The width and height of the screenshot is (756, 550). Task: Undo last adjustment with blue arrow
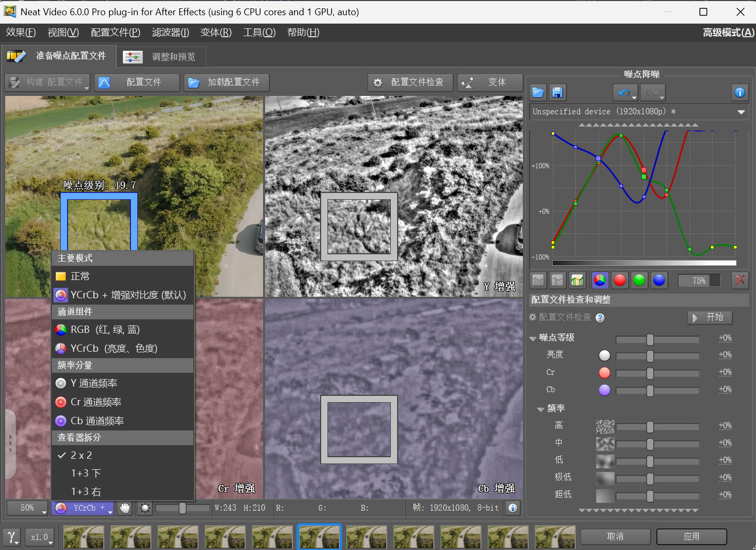[625, 93]
